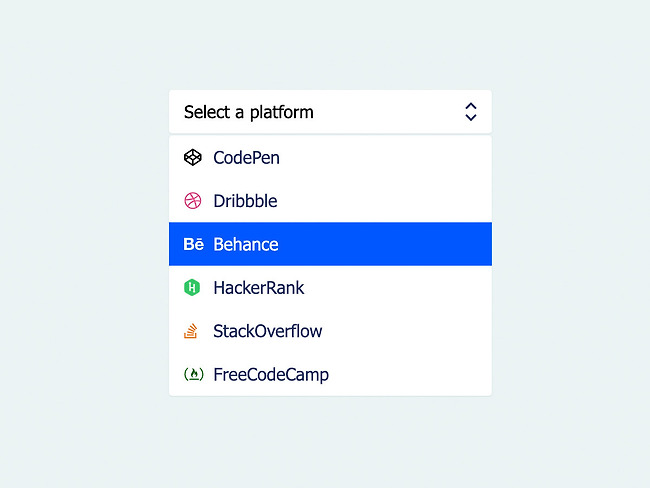The height and width of the screenshot is (488, 650).
Task: Choose HackerRank from the list
Action: (259, 288)
